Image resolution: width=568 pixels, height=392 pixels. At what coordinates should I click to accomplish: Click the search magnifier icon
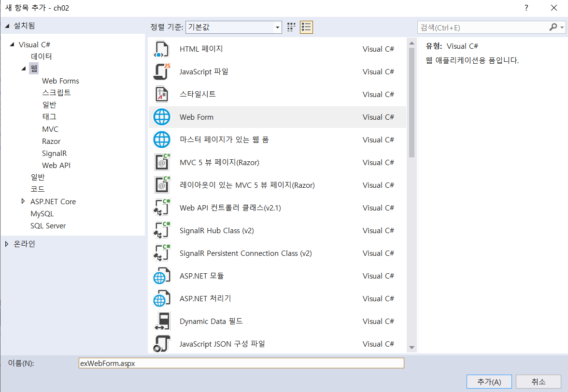[x=553, y=27]
